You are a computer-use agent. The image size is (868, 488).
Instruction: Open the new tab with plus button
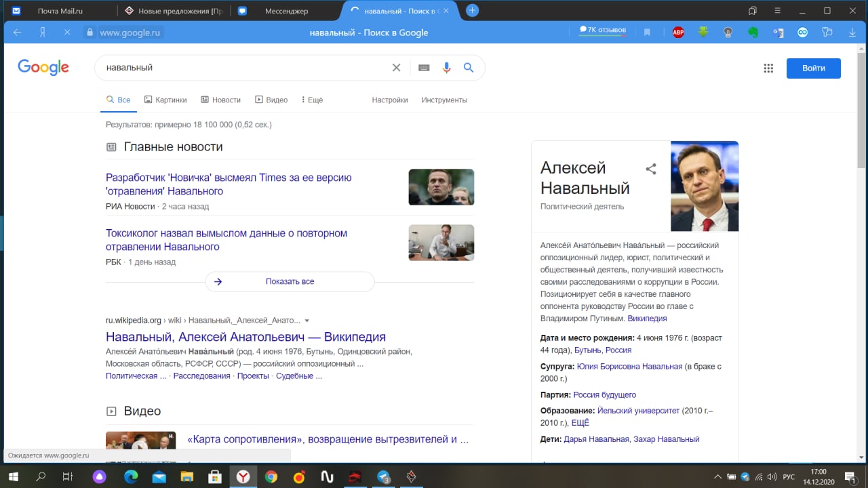click(473, 10)
